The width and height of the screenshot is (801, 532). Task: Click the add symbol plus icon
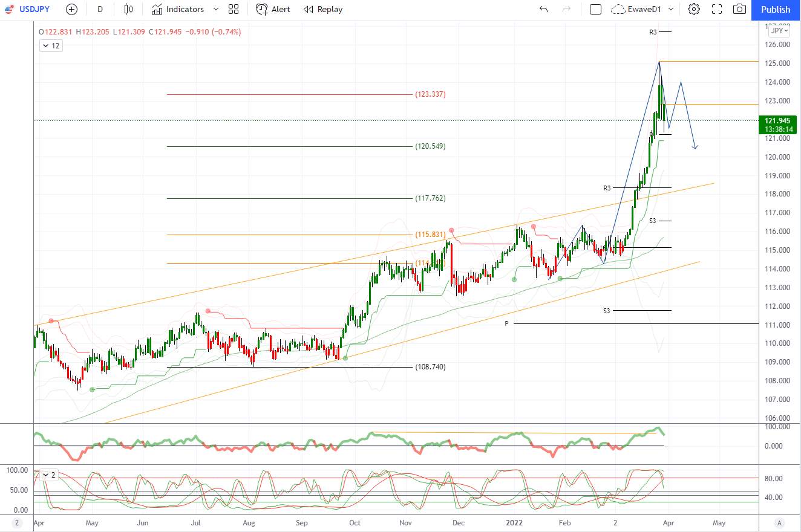[71, 9]
